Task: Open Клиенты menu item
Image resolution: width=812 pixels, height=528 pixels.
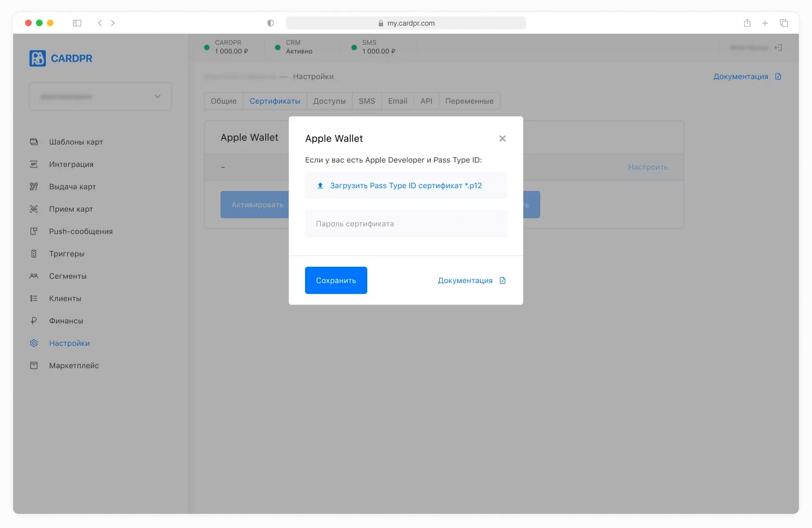Action: coord(65,298)
